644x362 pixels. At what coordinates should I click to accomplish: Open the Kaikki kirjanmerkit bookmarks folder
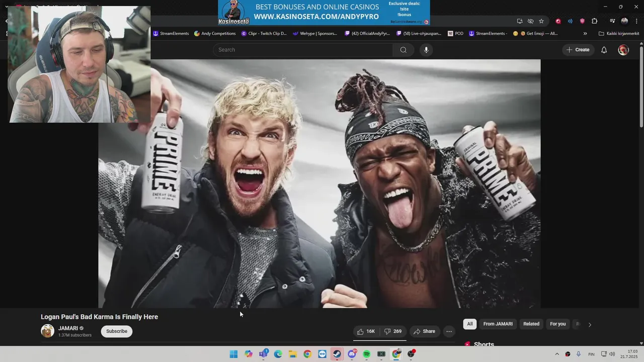619,34
